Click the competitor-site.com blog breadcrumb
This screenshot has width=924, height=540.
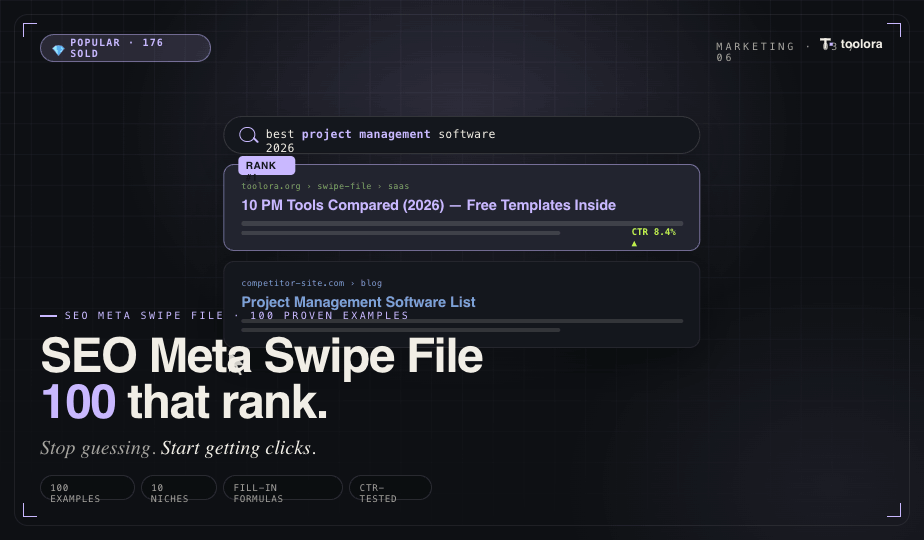[312, 283]
